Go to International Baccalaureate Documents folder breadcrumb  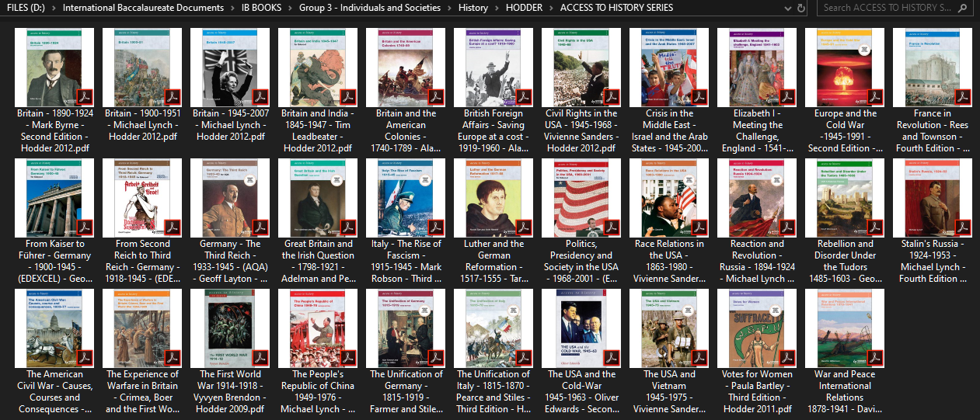point(142,8)
